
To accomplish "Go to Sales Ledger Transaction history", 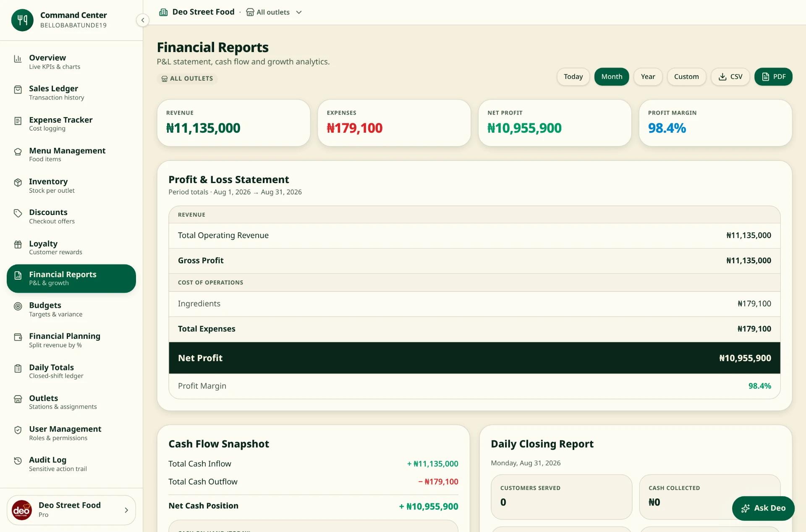I will pyautogui.click(x=71, y=93).
